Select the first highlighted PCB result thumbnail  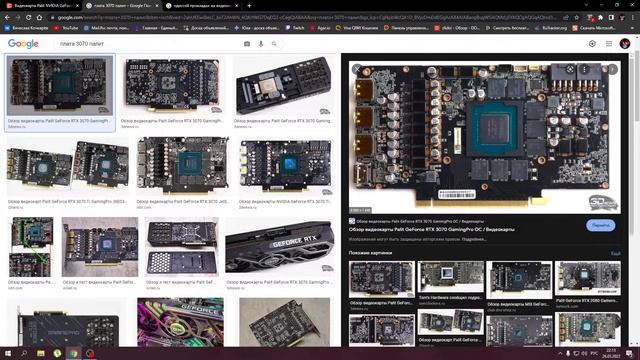(x=60, y=86)
